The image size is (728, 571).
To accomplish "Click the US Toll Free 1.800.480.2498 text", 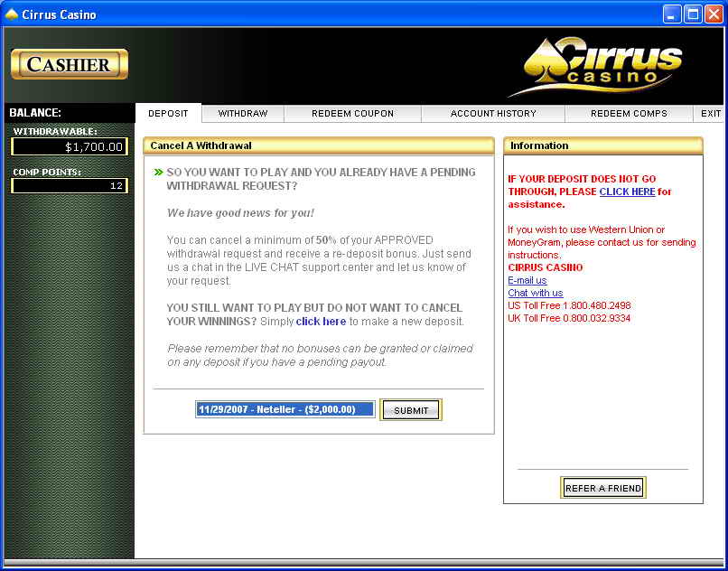I will coord(569,305).
